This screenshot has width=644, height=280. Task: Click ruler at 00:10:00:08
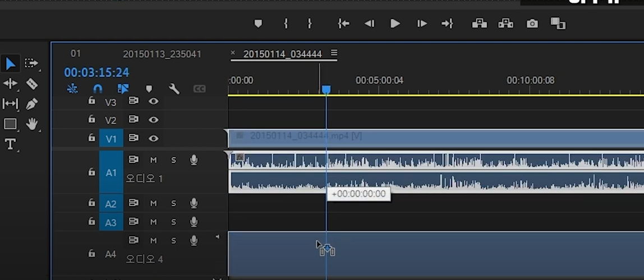click(x=530, y=80)
